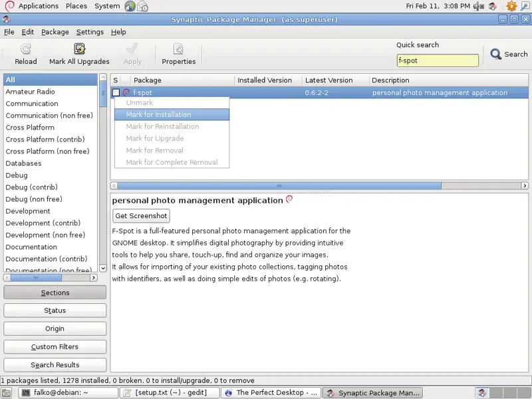This screenshot has width=532, height=399.
Task: Click the Search magnifier toolbar button
Action: (x=509, y=55)
